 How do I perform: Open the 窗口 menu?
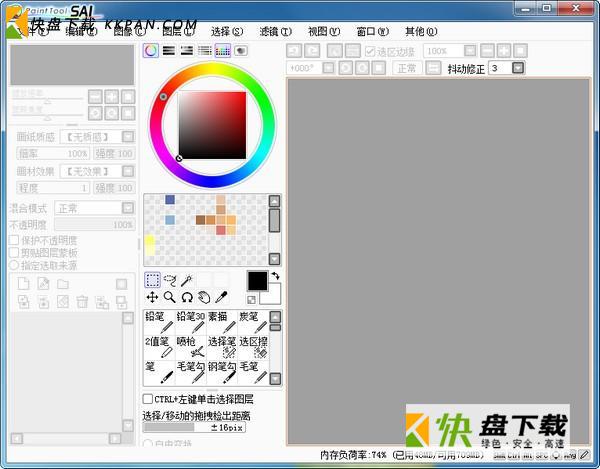[x=372, y=31]
